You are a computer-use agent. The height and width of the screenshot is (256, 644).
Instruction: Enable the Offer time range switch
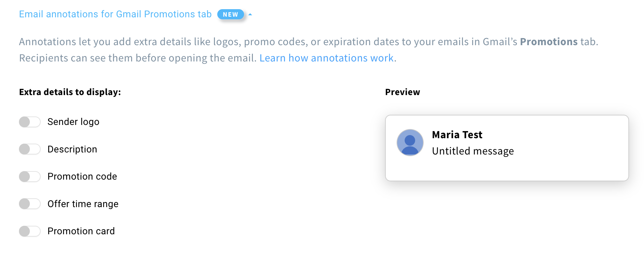coord(29,204)
